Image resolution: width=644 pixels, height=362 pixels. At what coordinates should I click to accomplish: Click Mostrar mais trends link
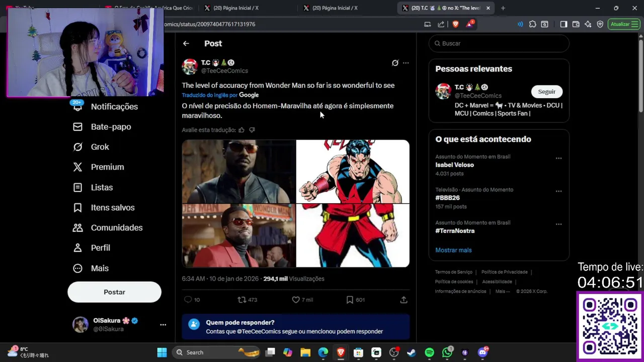pos(453,250)
